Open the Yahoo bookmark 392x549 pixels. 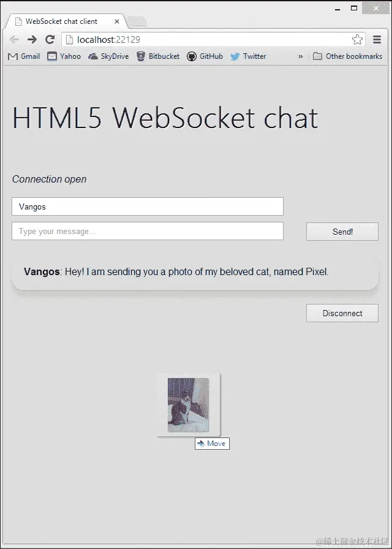64,56
